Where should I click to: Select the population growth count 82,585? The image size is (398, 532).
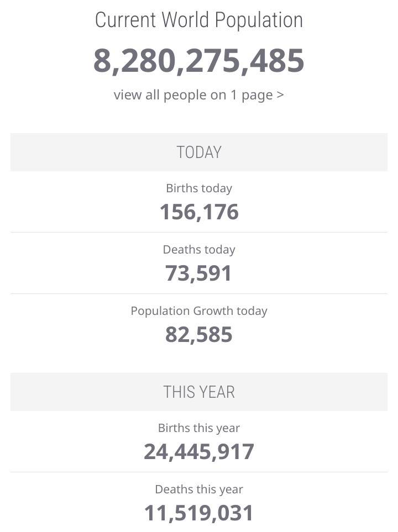pos(199,335)
